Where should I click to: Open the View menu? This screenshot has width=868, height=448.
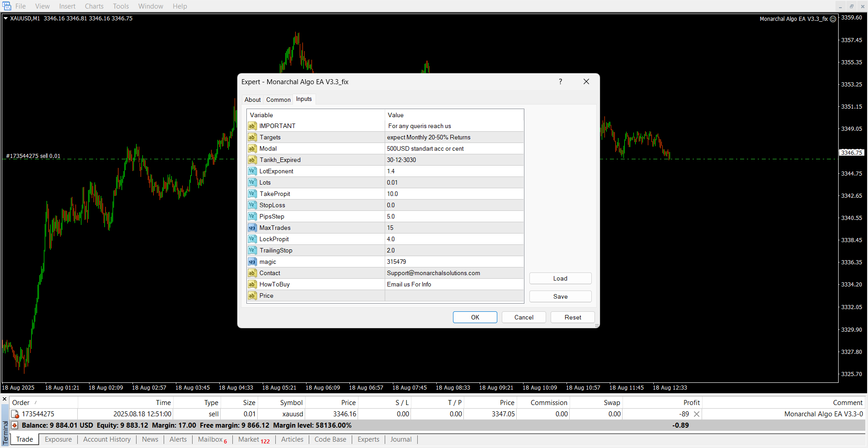[42, 6]
